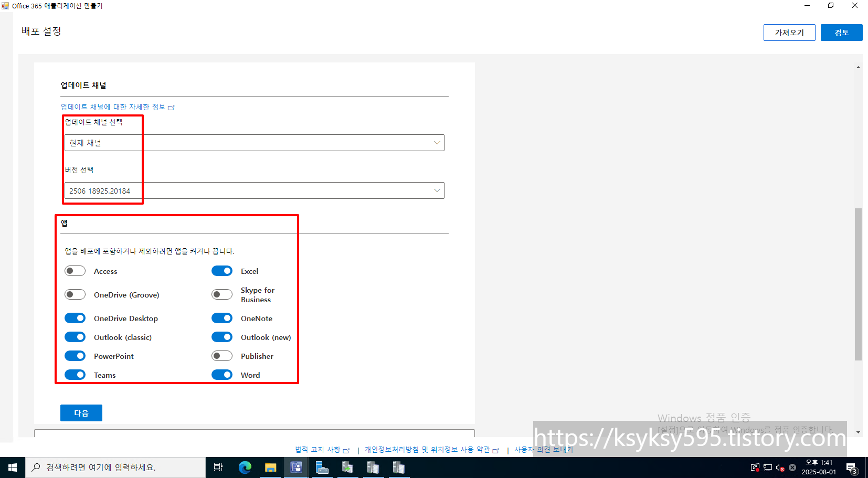Click the Office 365 애플리케이션 만들기 window icon
Image resolution: width=868 pixels, height=478 pixels.
click(x=5, y=6)
